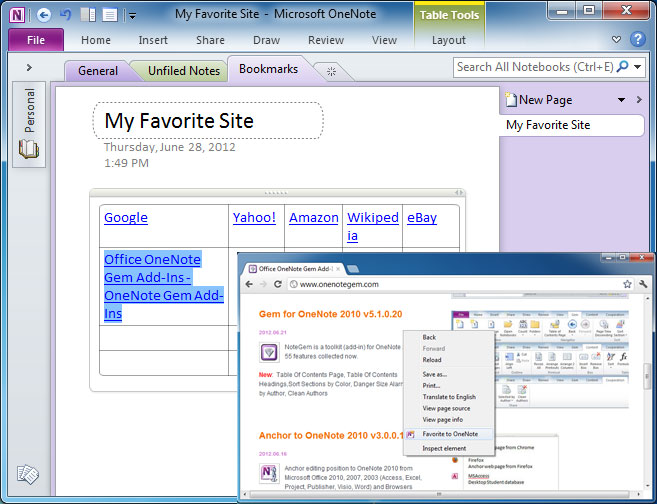Open the View ribbon tab
This screenshot has width=657, height=504.
tap(384, 40)
